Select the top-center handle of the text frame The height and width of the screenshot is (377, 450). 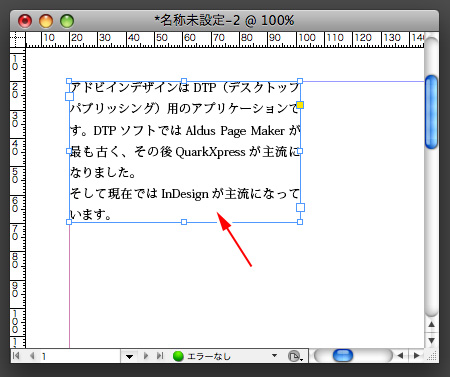point(184,81)
